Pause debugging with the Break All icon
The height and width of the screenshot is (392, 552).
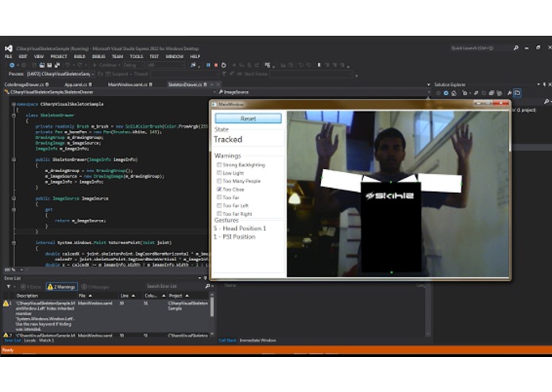coord(208,65)
